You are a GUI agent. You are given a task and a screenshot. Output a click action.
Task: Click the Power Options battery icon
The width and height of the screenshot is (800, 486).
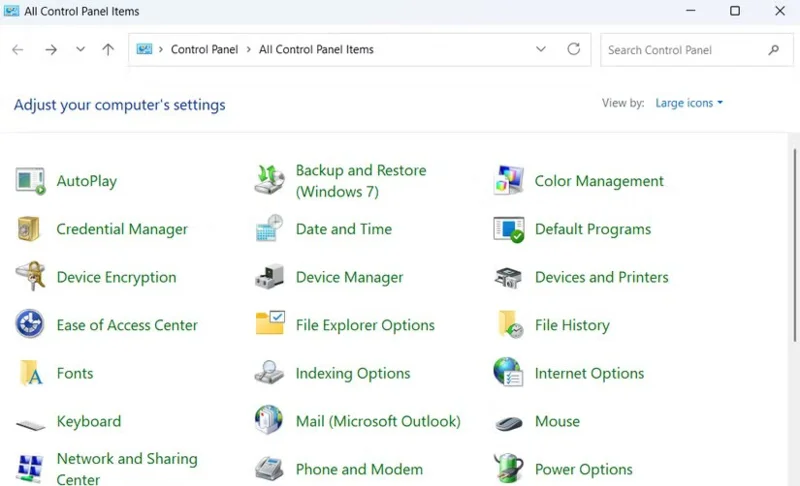pos(509,469)
